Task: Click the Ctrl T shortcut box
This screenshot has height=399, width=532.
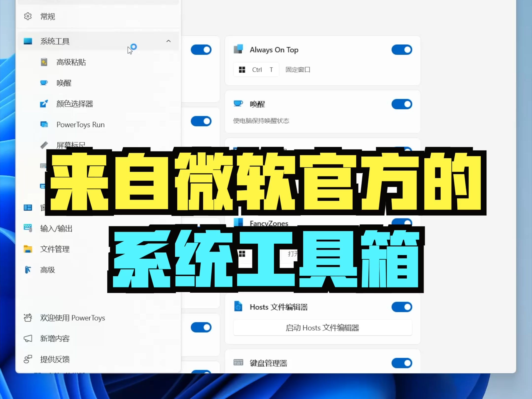Action: 256,70
